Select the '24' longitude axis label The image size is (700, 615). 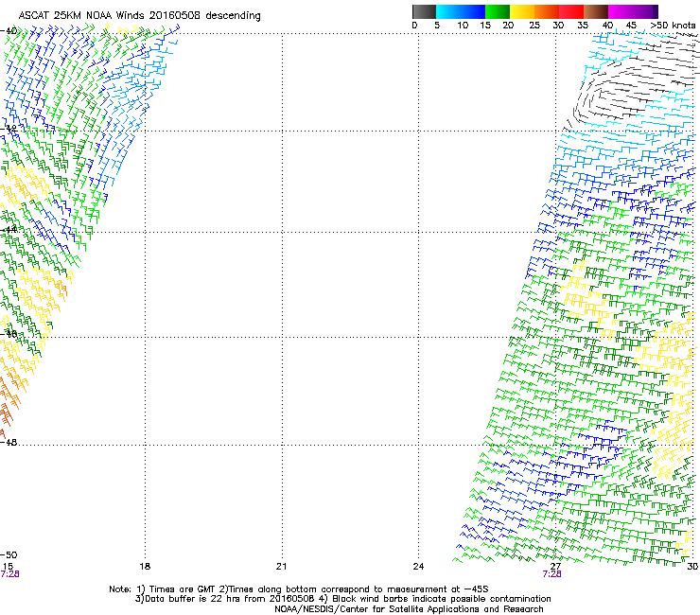point(418,567)
